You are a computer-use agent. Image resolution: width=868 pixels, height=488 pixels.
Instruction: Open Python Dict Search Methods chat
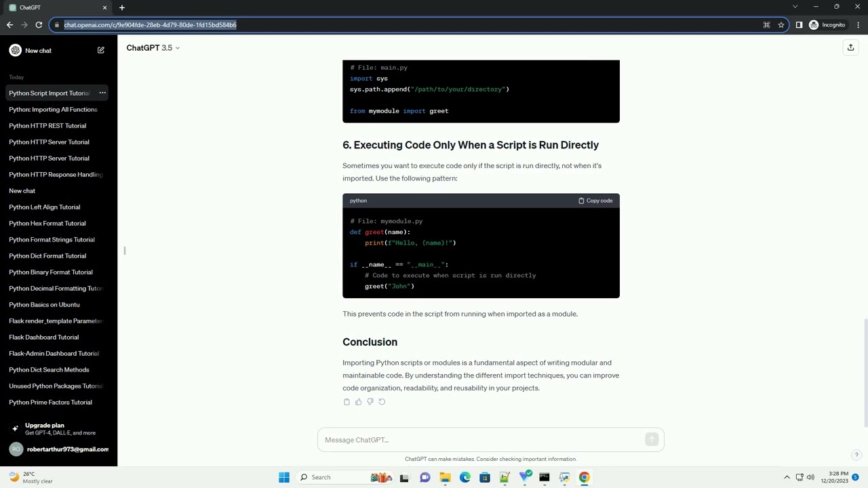click(49, 369)
